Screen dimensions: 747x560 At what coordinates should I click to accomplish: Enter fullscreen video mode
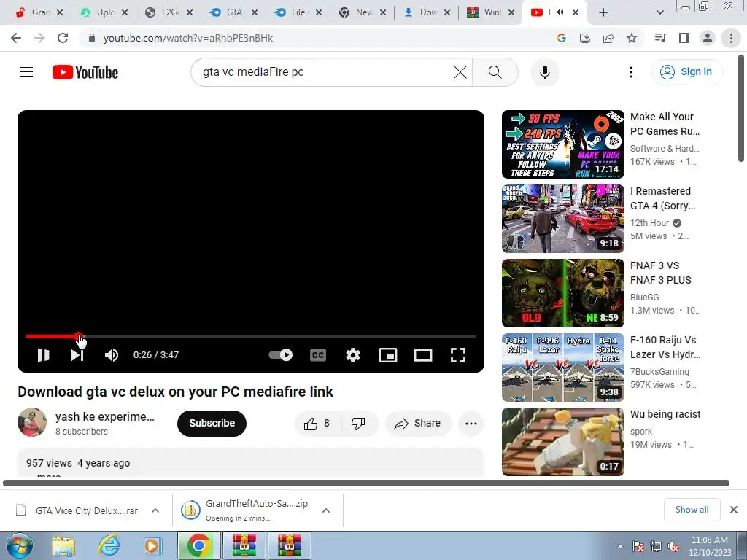(458, 355)
